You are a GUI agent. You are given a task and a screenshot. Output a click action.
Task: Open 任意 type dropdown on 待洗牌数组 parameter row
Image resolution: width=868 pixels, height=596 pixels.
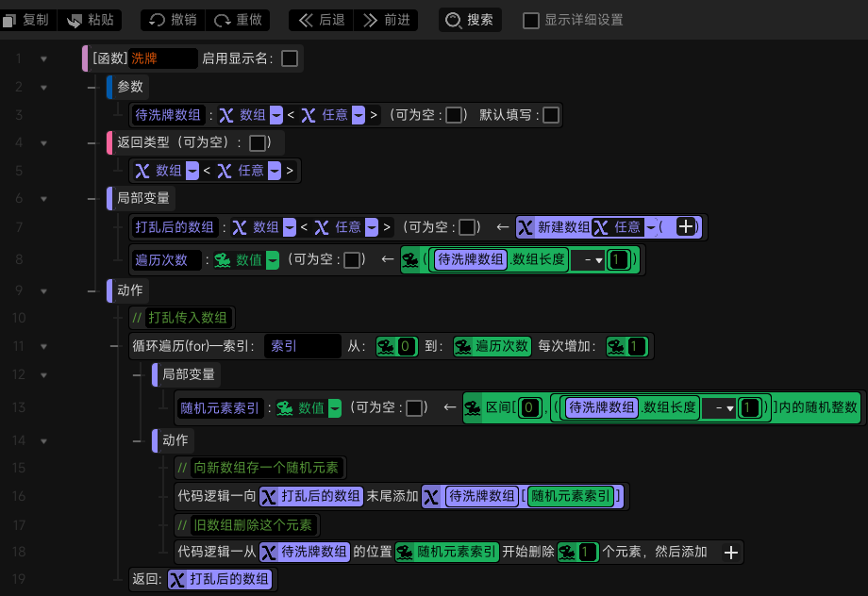pos(359,115)
